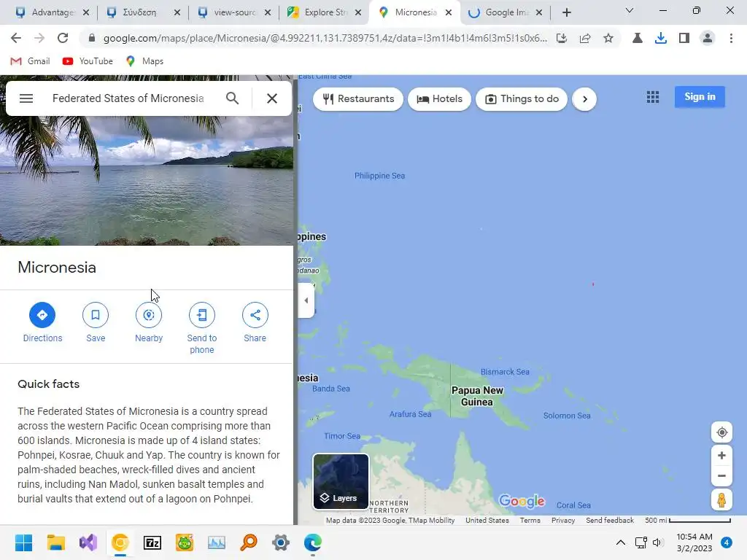Reload the current page

click(63, 38)
